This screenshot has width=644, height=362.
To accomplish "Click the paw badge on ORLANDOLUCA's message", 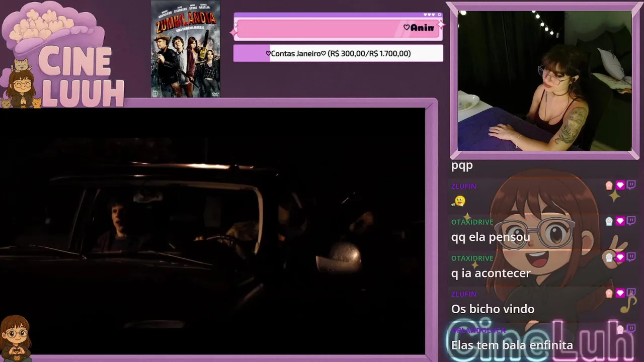I will pyautogui.click(x=620, y=329).
